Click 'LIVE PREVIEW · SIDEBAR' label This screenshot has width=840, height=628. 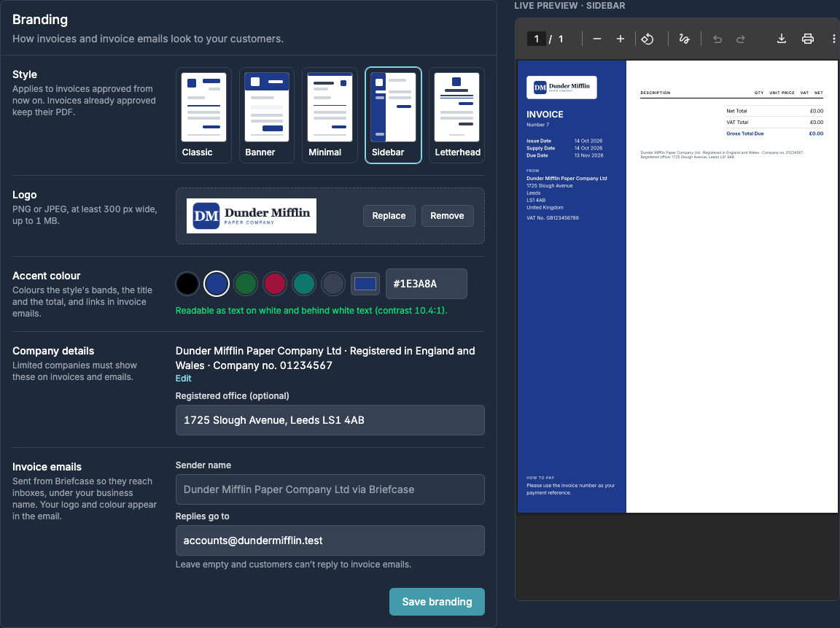point(569,6)
